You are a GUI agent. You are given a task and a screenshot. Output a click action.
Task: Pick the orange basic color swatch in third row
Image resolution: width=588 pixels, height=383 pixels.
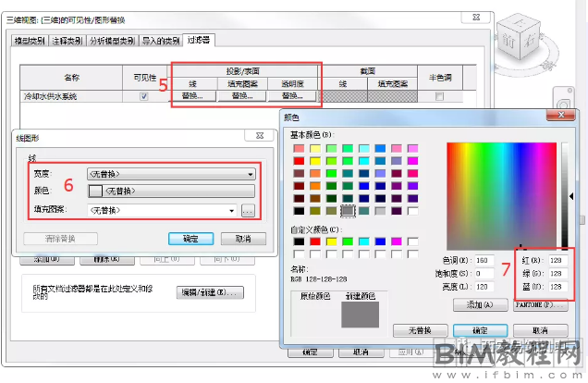pos(315,173)
